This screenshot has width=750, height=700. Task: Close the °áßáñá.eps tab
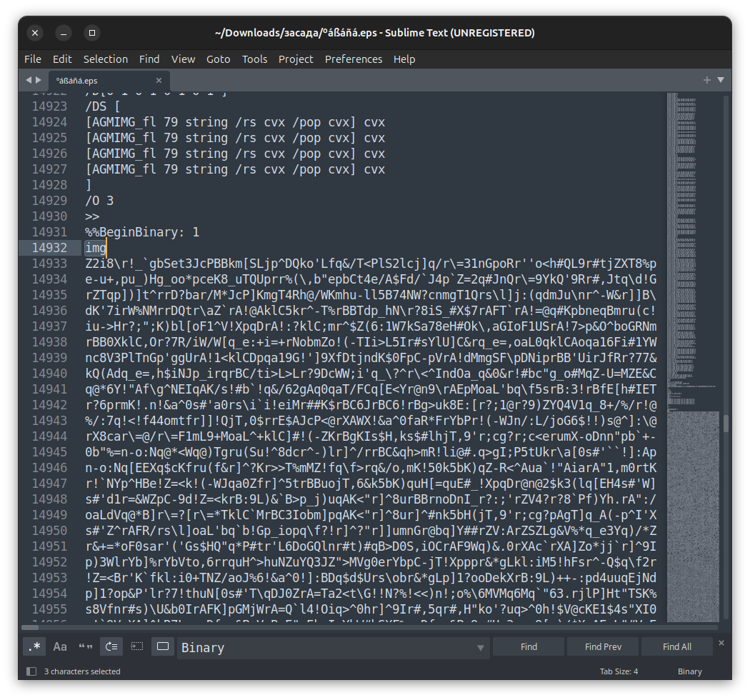click(159, 81)
